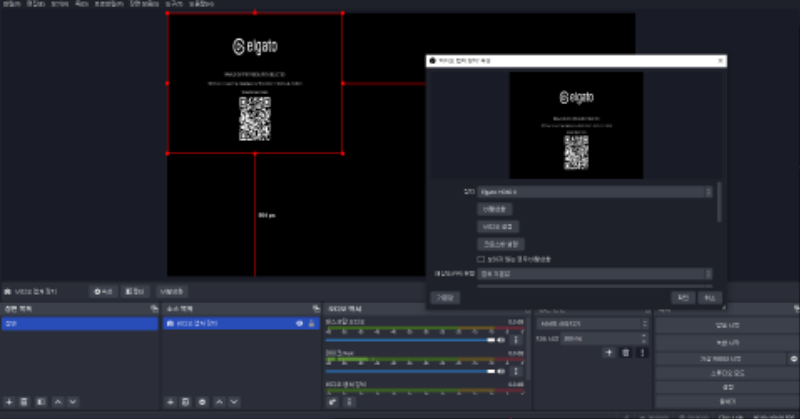
Task: Open virtual camera settings gear icon
Action: (793, 359)
